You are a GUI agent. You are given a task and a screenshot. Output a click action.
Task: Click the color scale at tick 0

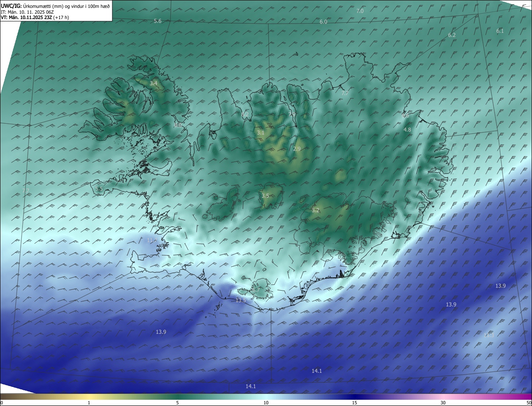pos(1,403)
